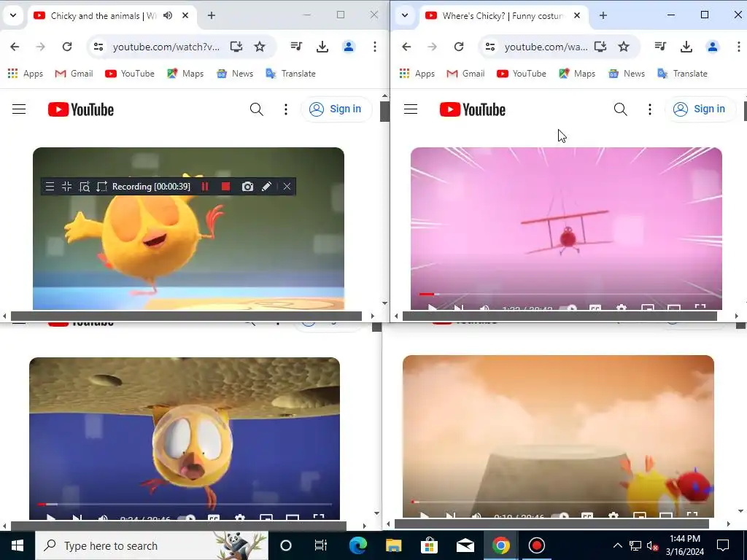Viewport: 747px width, 560px height.
Task: Seek on the orange cloud video progress bar
Action: pyautogui.click(x=558, y=502)
